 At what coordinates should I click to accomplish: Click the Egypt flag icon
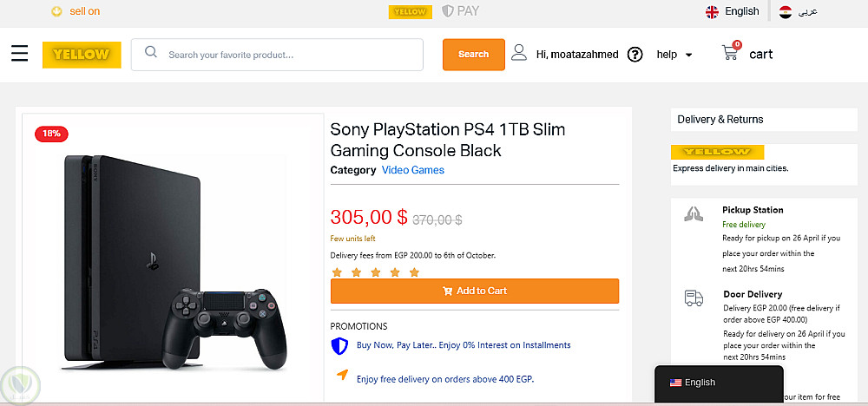click(x=785, y=11)
